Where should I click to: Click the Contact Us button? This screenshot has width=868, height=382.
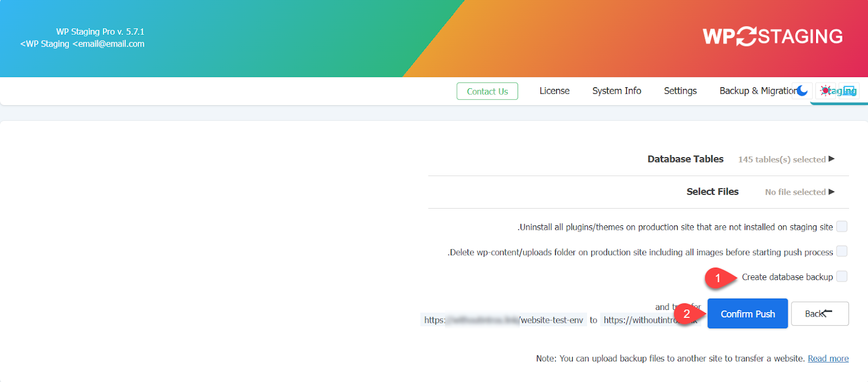click(x=487, y=91)
